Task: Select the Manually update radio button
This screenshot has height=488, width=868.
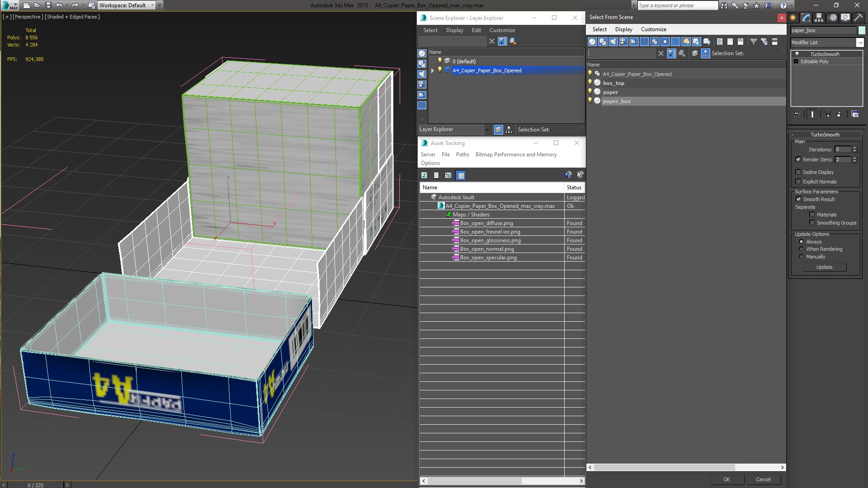Action: click(801, 257)
